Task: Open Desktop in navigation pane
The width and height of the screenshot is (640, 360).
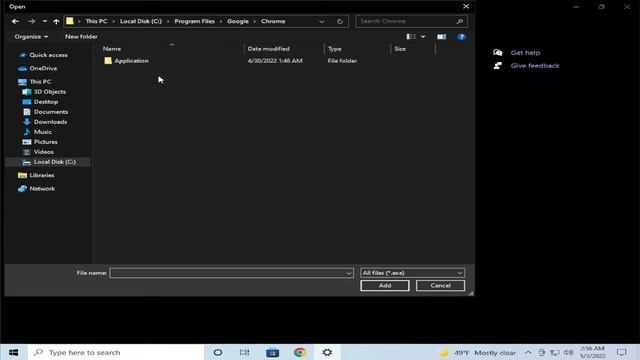Action: click(x=46, y=102)
